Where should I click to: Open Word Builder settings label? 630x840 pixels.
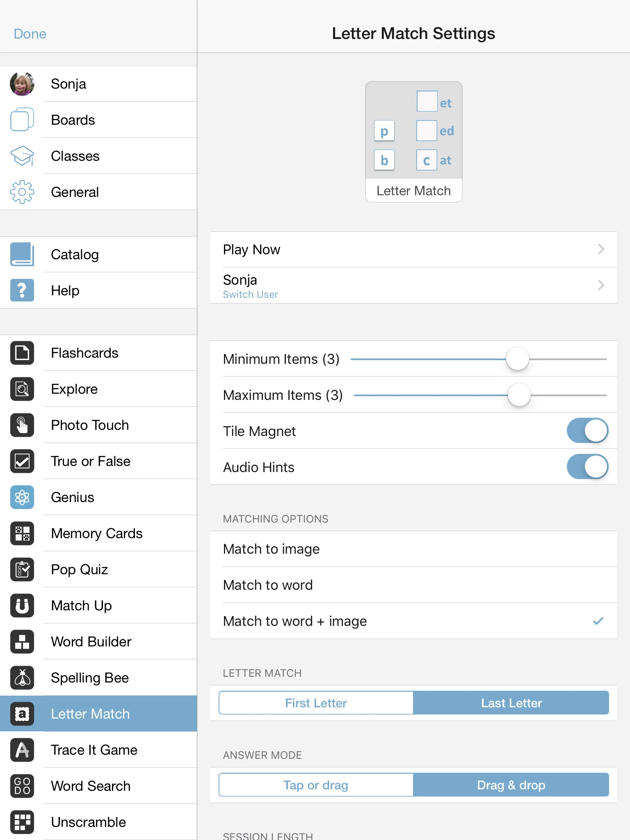tap(91, 641)
